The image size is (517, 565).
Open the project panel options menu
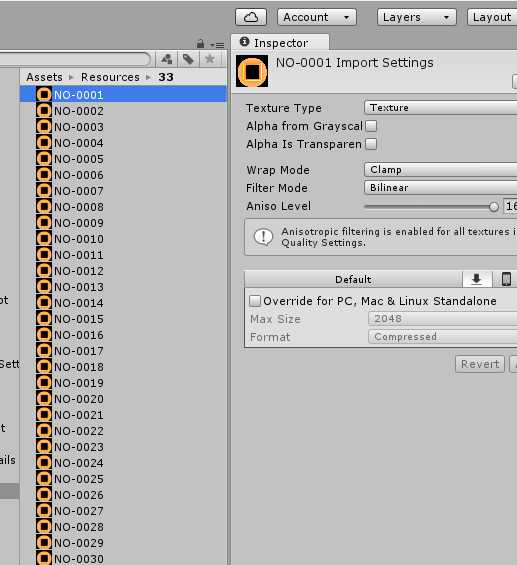(217, 45)
